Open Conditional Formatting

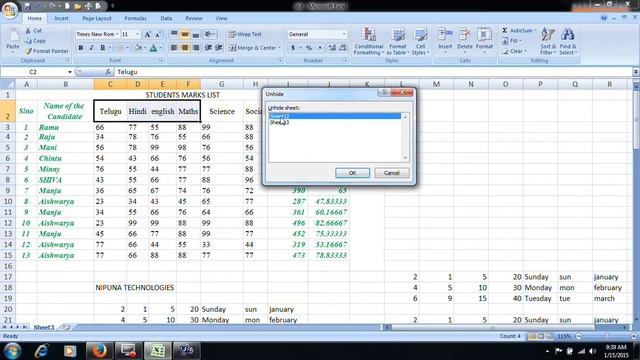pos(369,41)
